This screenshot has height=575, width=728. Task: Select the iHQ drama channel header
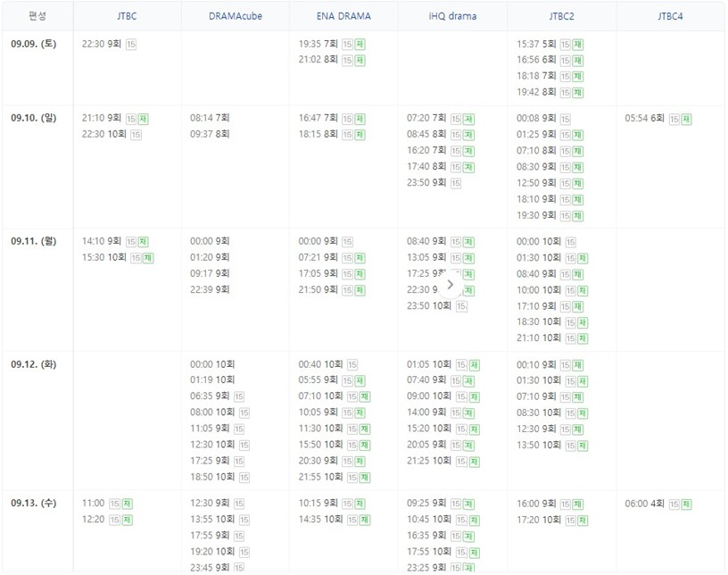pos(451,16)
